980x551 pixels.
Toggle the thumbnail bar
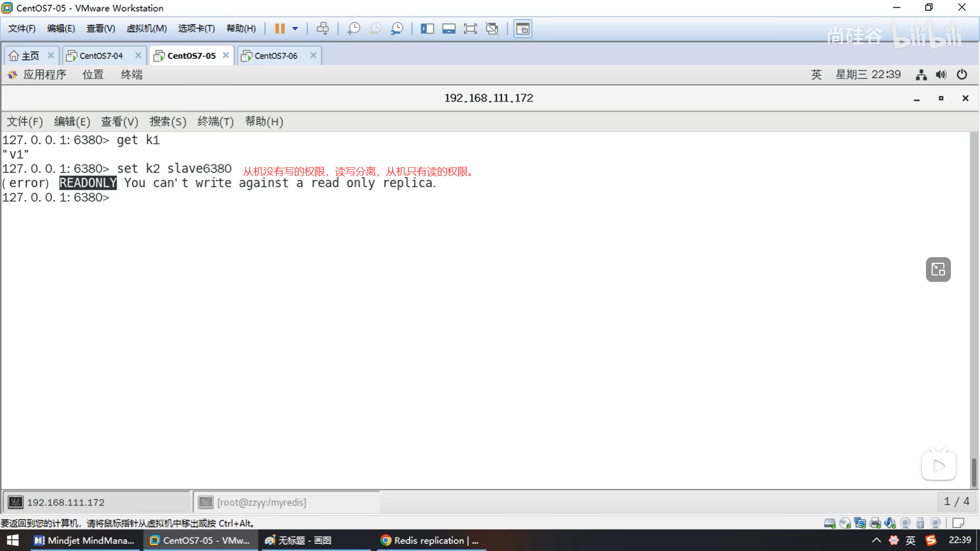pyautogui.click(x=449, y=29)
